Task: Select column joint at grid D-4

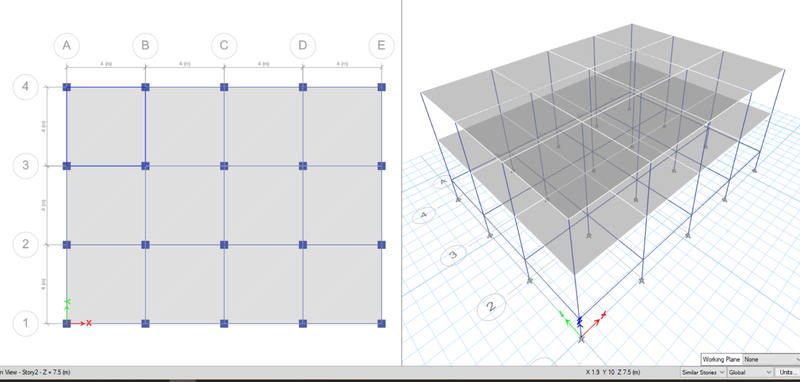Action: (303, 87)
